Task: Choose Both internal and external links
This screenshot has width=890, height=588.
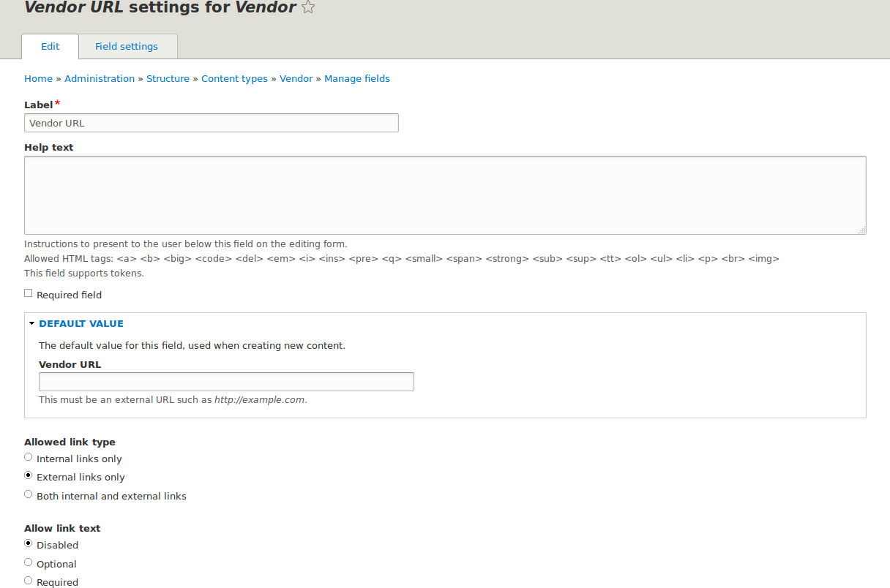Action: pyautogui.click(x=28, y=494)
